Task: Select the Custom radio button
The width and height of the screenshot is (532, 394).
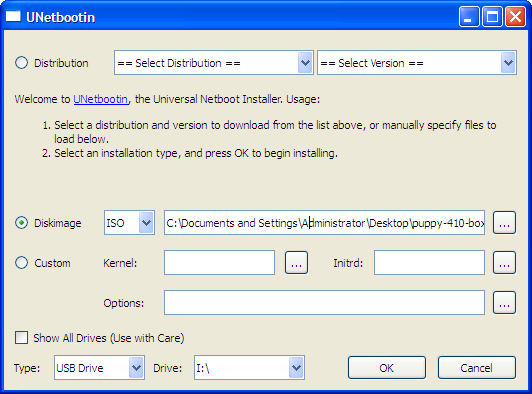Action: point(21,263)
